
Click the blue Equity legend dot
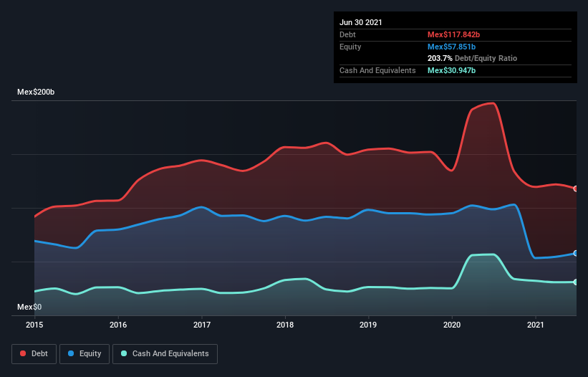71,353
